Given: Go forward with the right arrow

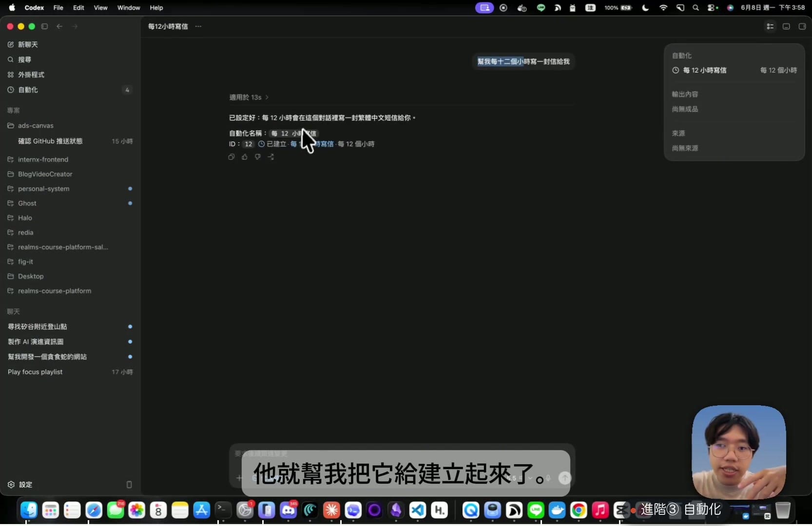Looking at the screenshot, I should 75,26.
